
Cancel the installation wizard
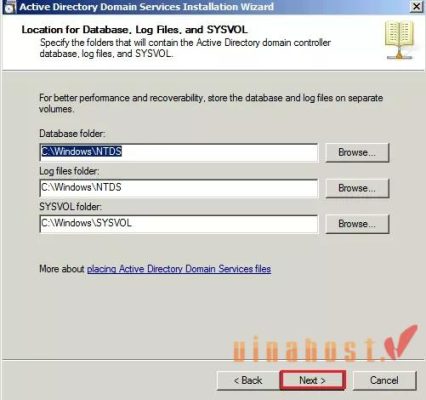[384, 380]
